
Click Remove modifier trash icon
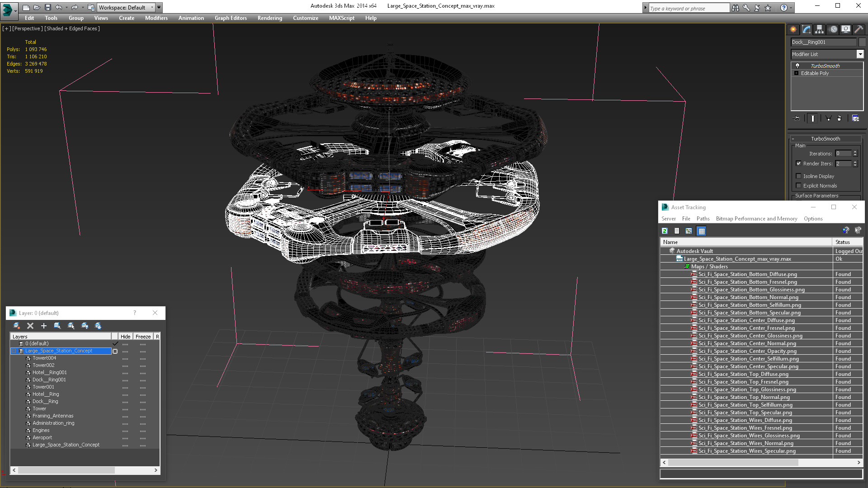[x=840, y=118]
